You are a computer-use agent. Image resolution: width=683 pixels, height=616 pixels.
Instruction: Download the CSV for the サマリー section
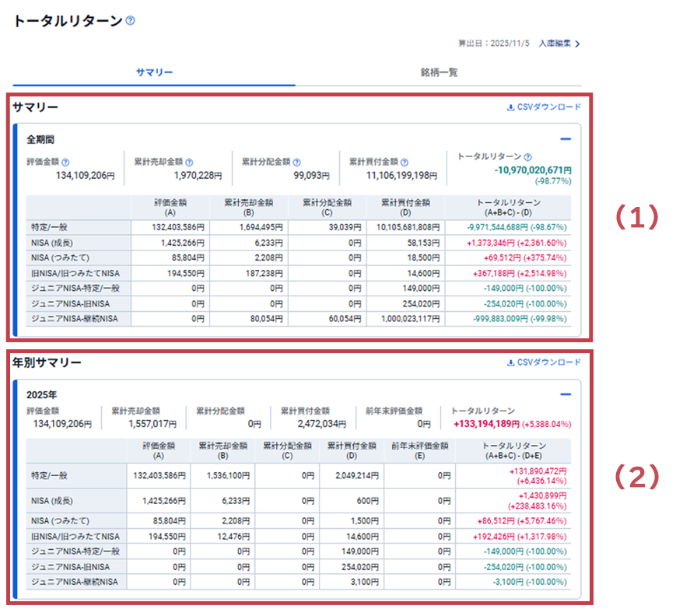pos(544,107)
